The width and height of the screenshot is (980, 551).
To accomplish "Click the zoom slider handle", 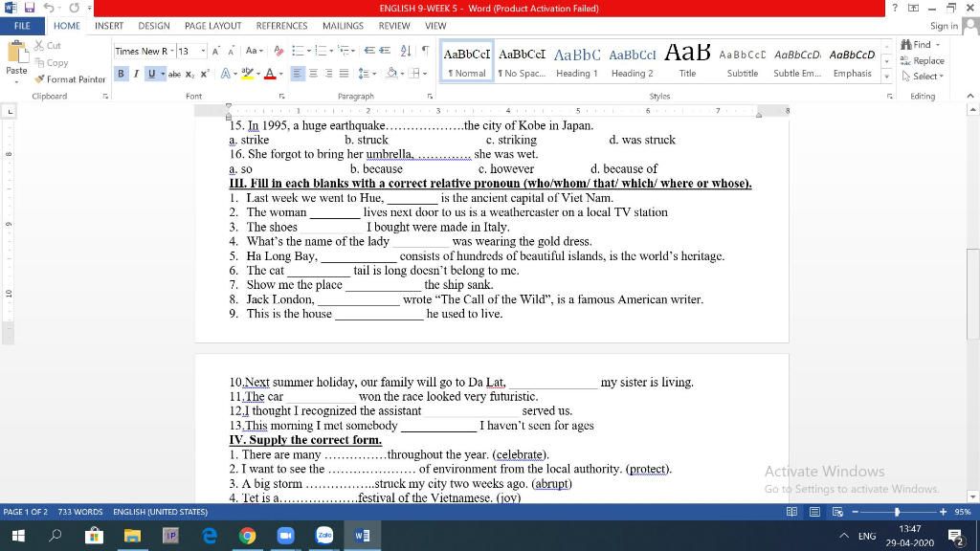I will [897, 512].
